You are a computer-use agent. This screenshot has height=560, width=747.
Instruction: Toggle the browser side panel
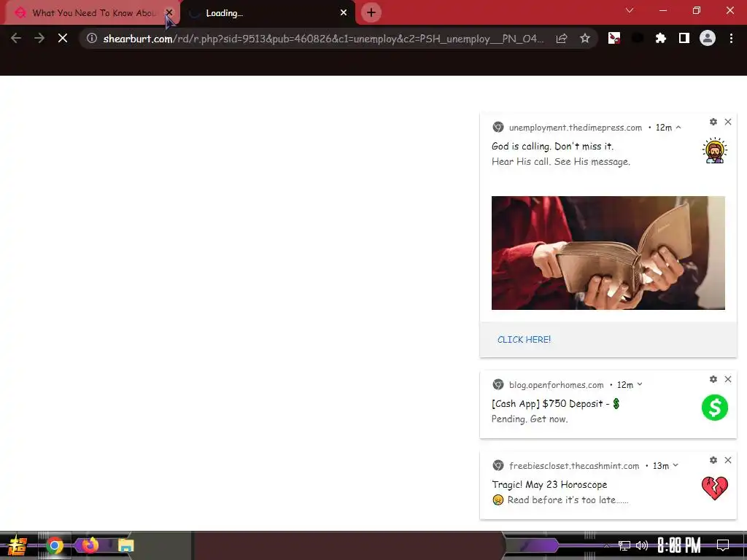coord(684,38)
